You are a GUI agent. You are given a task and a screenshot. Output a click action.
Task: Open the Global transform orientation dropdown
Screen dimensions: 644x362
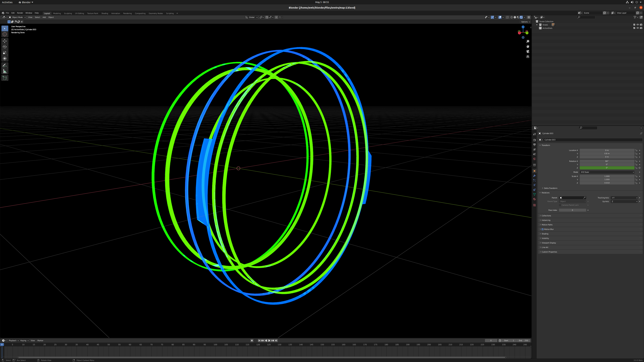click(252, 17)
